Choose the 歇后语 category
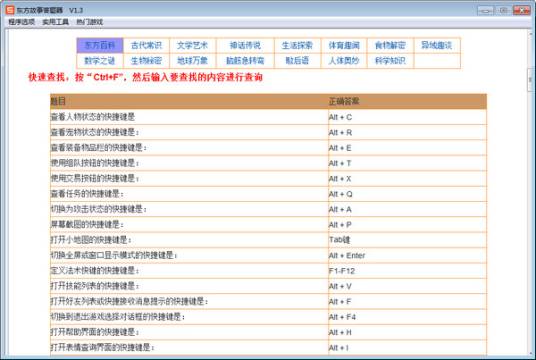Viewport: 536px width, 360px height. click(x=297, y=61)
